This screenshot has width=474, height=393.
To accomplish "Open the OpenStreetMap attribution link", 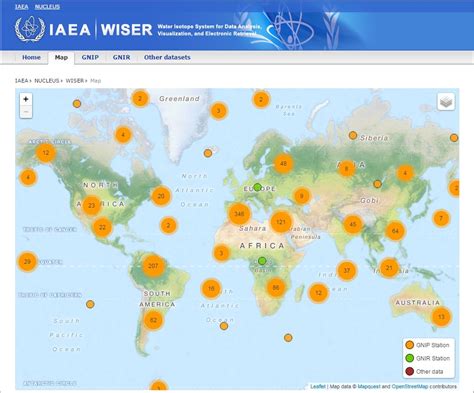I will [x=410, y=386].
